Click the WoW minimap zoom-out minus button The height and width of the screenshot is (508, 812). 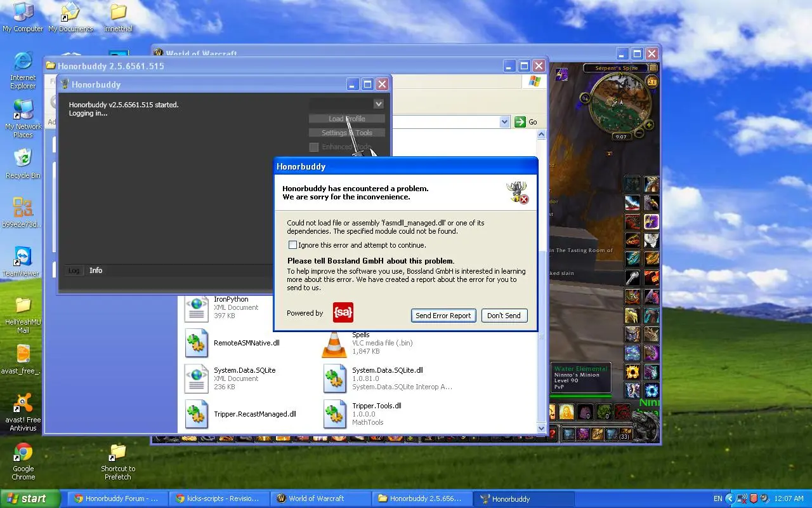pos(640,133)
